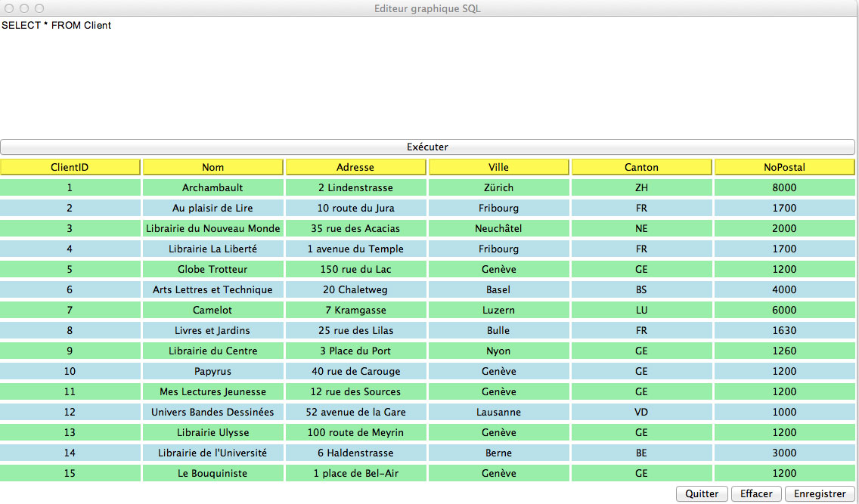The height and width of the screenshot is (504, 859).
Task: Click the Lausanne city cell
Action: pyautogui.click(x=498, y=412)
